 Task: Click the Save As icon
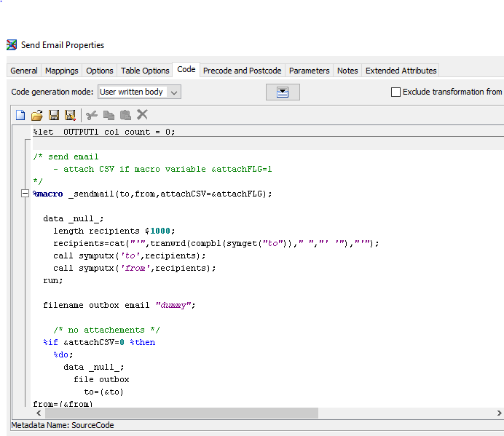pos(70,115)
